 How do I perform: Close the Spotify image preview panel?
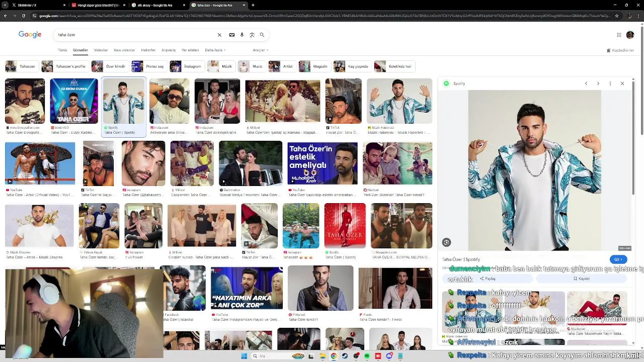tap(622, 83)
